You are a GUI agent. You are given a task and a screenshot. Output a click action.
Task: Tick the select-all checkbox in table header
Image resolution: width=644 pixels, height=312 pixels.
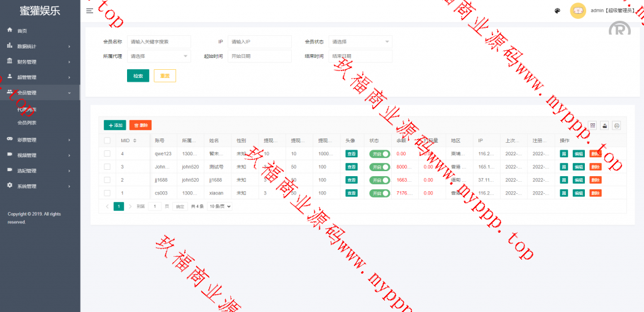pyautogui.click(x=107, y=140)
